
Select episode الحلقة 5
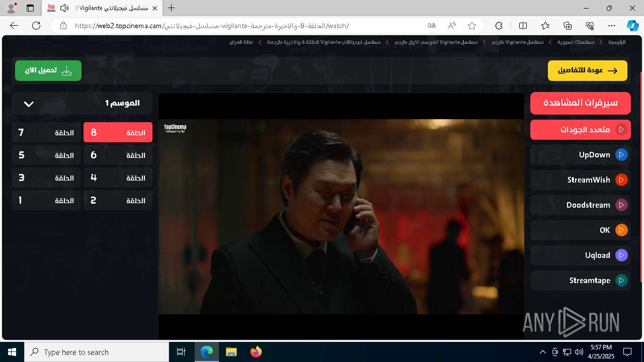pos(46,155)
